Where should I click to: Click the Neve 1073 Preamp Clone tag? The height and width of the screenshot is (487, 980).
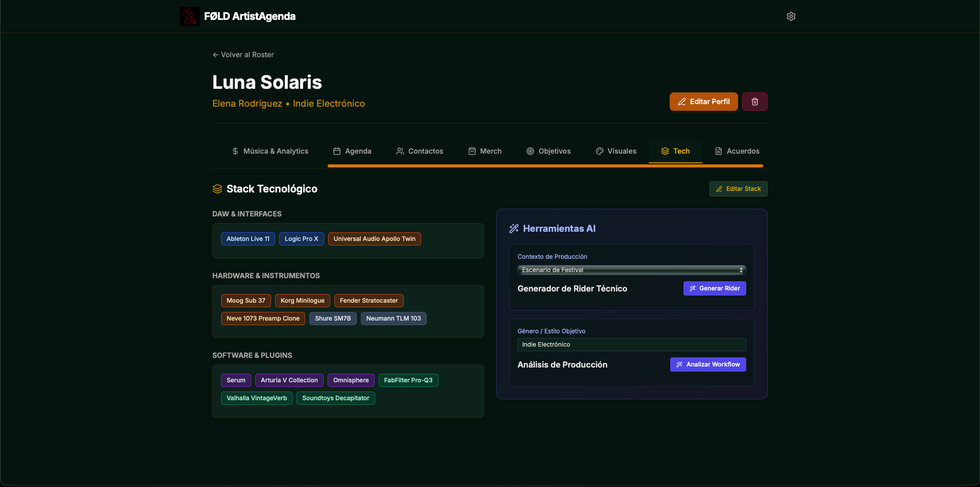263,319
